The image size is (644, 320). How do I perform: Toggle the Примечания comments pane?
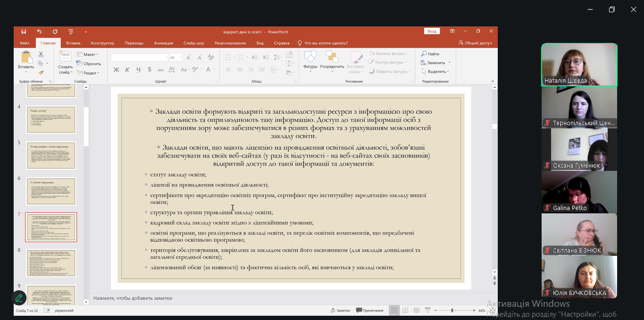(370, 311)
